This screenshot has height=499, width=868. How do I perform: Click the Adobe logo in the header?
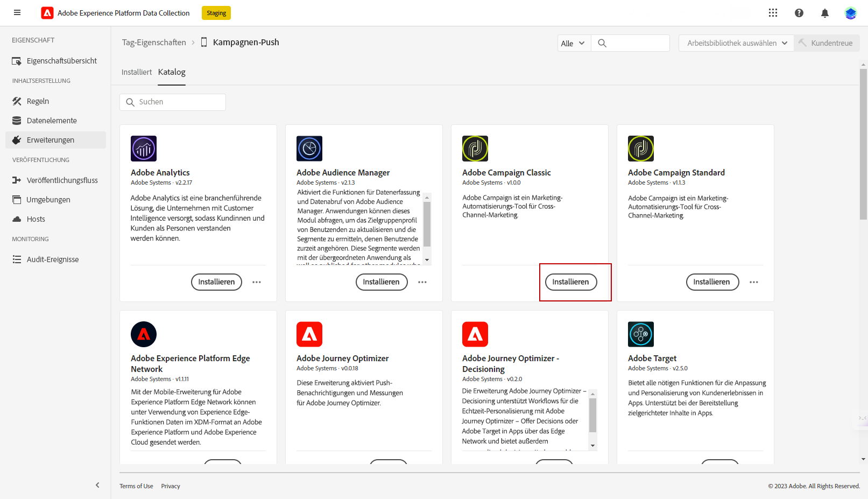tap(47, 13)
